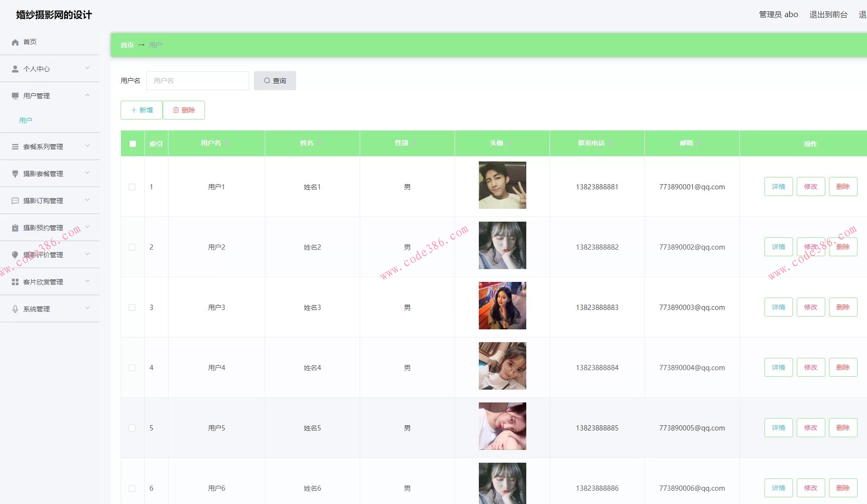The width and height of the screenshot is (867, 504).
Task: Check the checkbox for row 用户2
Action: 132,247
